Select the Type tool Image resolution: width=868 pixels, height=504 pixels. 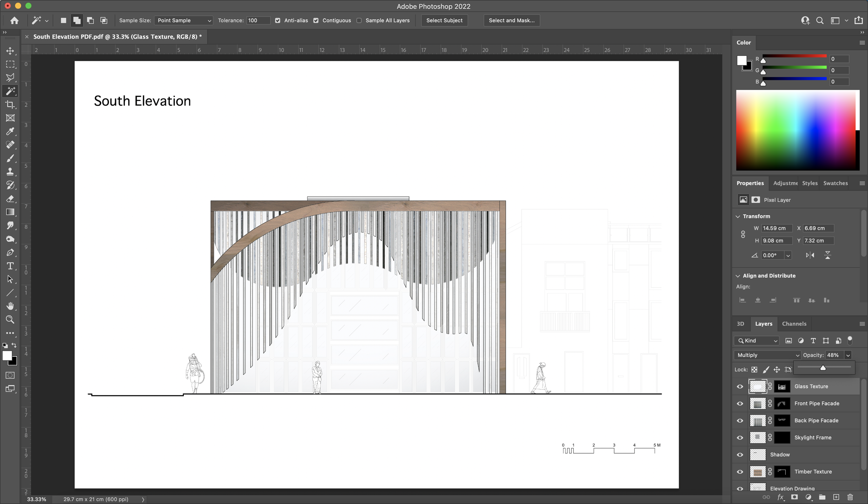tap(11, 266)
